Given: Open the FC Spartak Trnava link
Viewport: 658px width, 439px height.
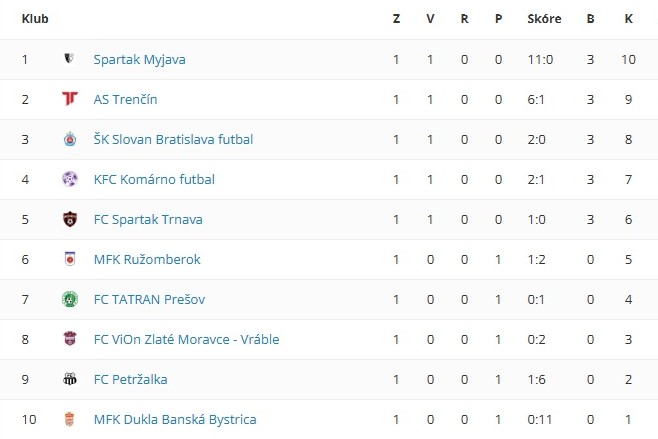Looking at the screenshot, I should [x=148, y=220].
